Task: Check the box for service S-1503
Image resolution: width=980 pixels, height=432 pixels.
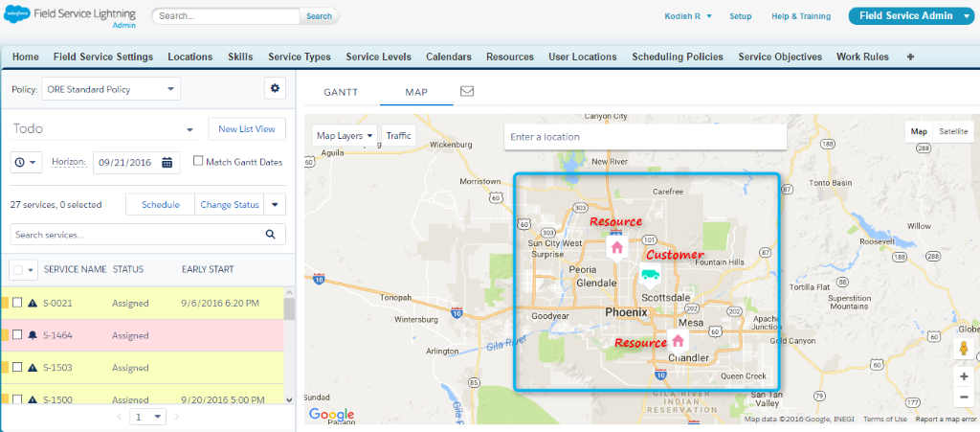Action: click(17, 367)
